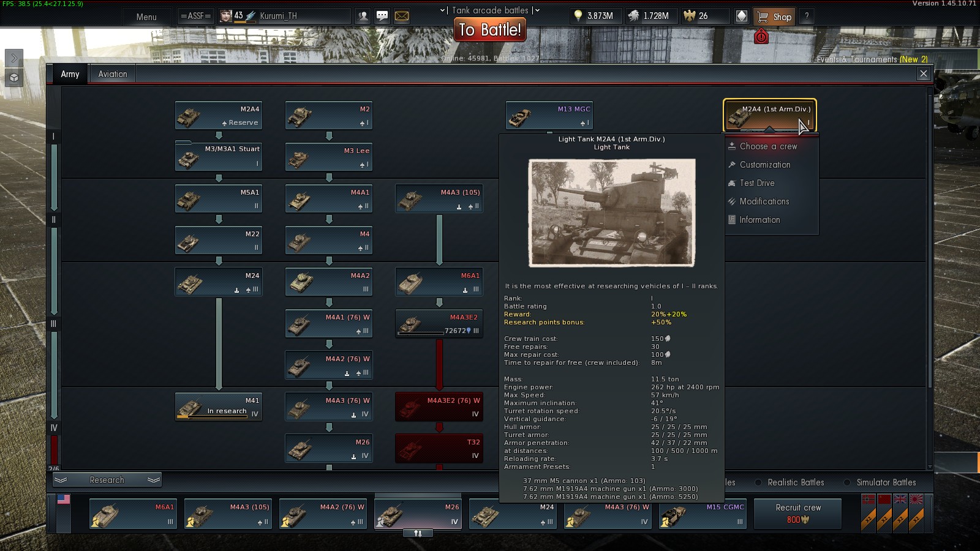Select M6A1 crew slot in bottom bar
The height and width of the screenshot is (551, 980).
133,513
